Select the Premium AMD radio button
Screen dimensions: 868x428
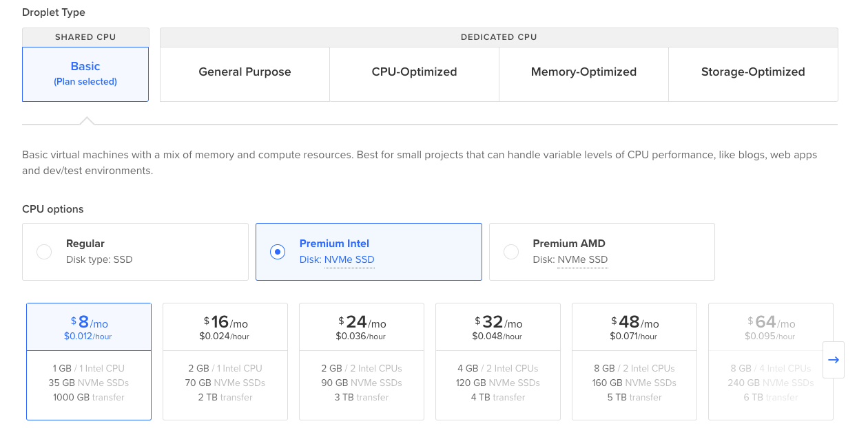511,252
